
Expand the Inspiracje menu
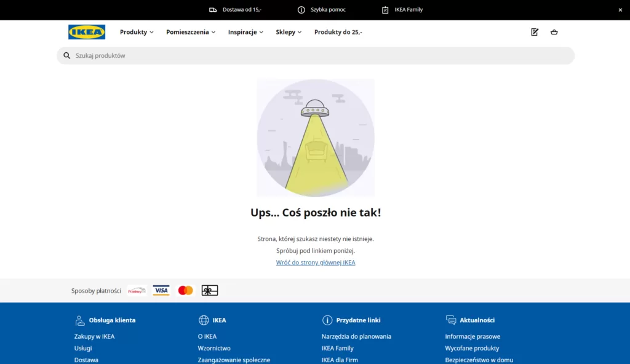pos(246,32)
